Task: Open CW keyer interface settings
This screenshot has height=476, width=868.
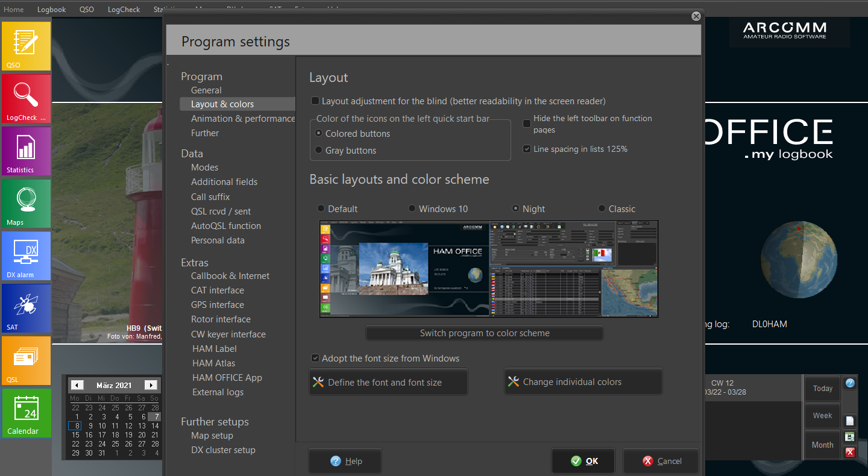Action: tap(228, 334)
